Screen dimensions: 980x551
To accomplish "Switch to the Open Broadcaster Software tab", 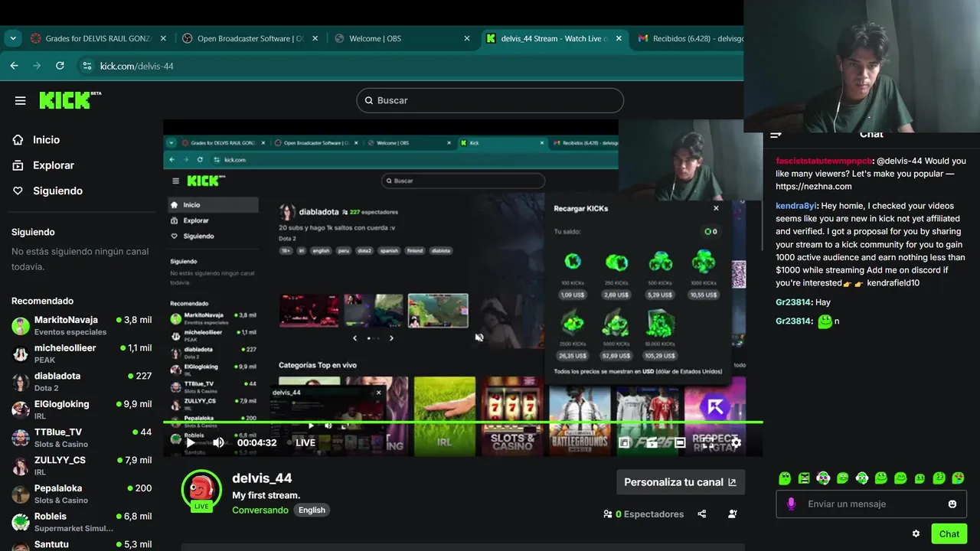I will [250, 38].
